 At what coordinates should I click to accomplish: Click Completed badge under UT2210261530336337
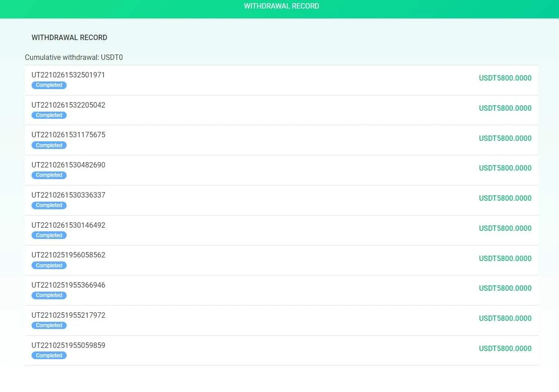49,205
